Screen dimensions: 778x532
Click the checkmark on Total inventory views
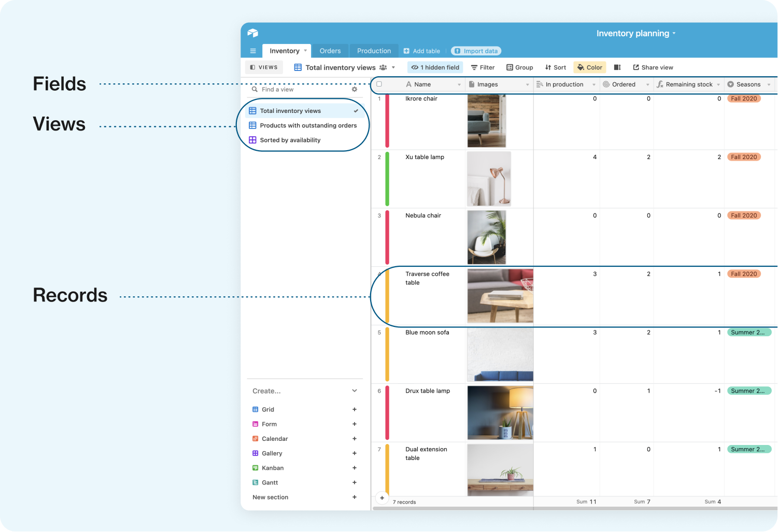click(356, 110)
